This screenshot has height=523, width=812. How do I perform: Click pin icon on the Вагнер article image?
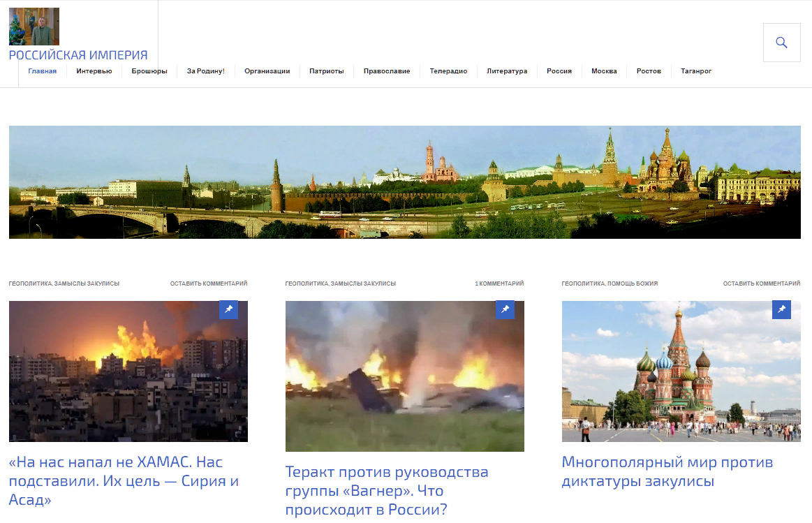point(505,309)
